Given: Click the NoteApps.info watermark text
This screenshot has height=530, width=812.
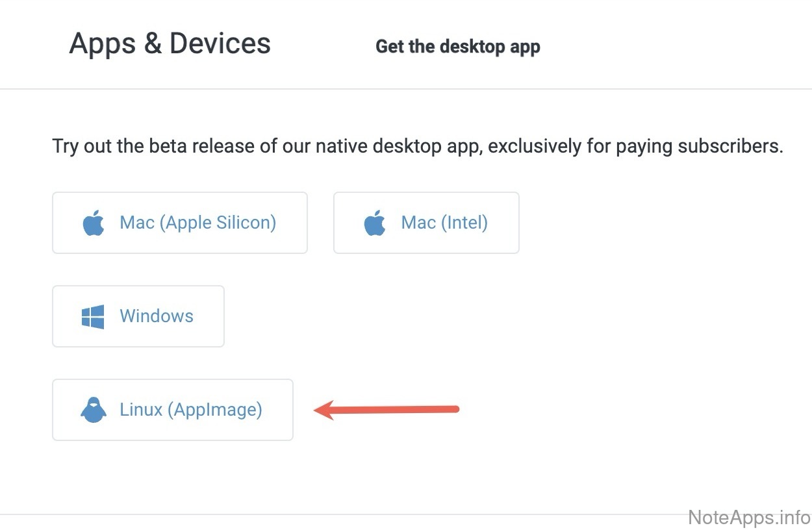Looking at the screenshot, I should pos(749,518).
